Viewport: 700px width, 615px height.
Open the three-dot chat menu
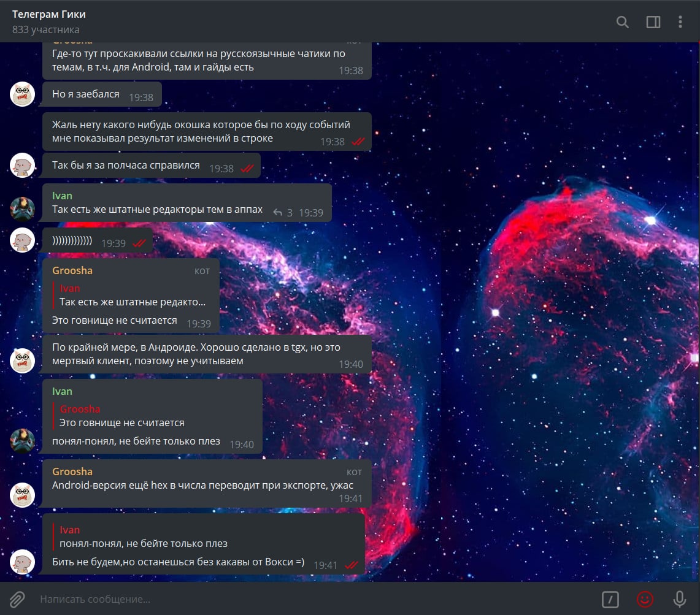coord(680,22)
